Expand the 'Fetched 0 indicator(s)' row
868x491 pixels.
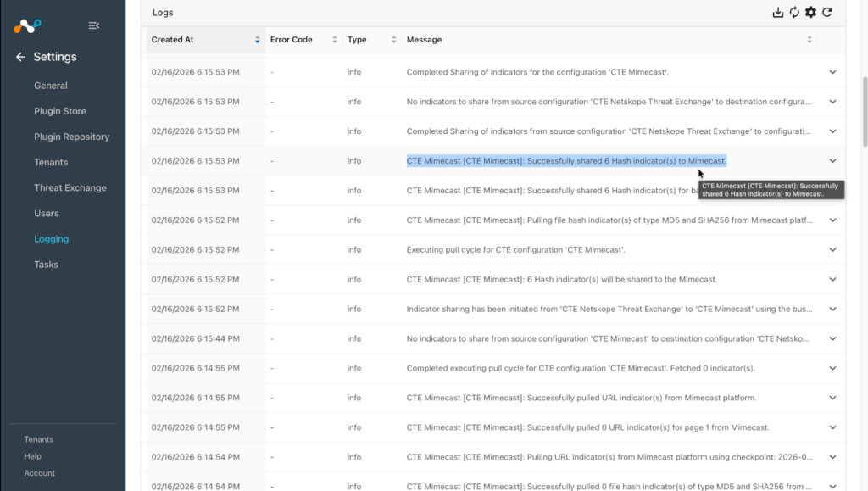pos(832,369)
